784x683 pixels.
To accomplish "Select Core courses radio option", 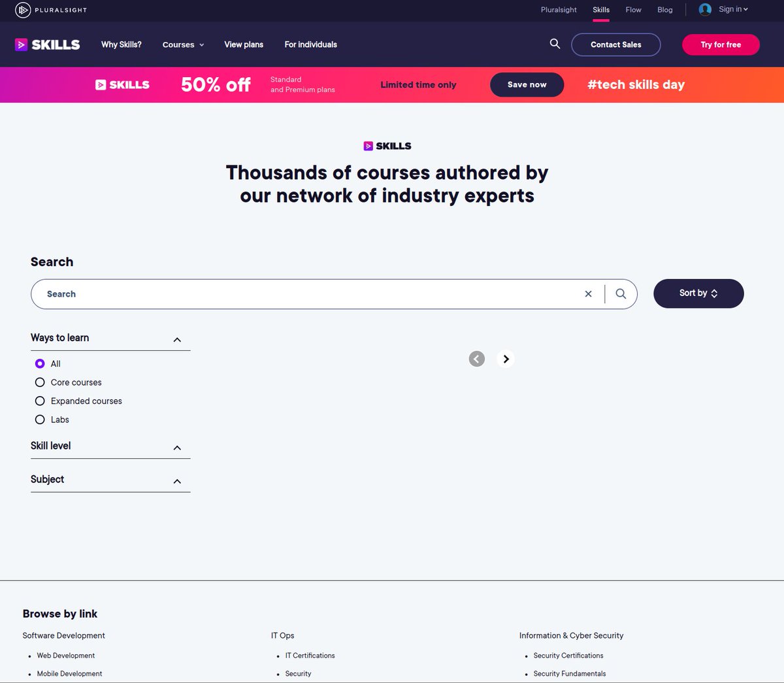I will pos(40,382).
